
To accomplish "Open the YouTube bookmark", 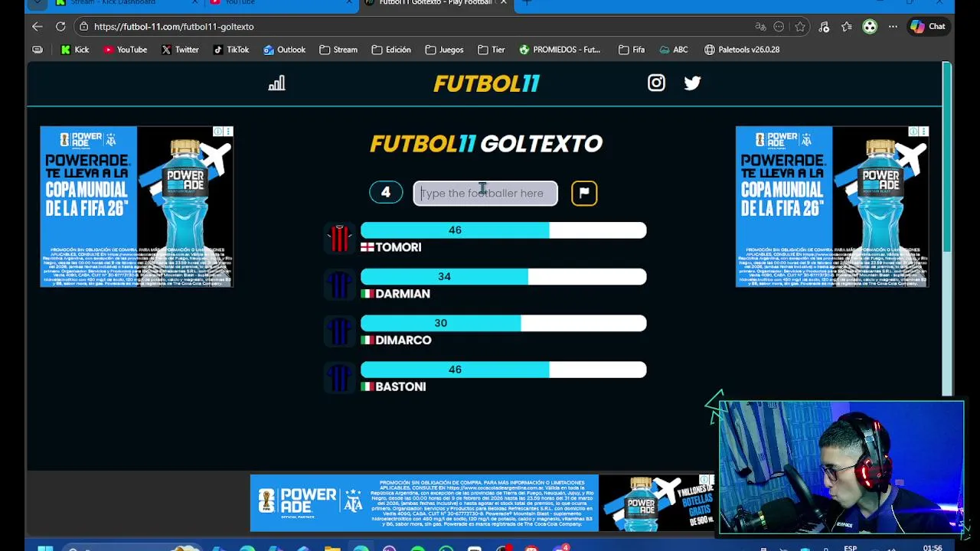I will click(125, 50).
